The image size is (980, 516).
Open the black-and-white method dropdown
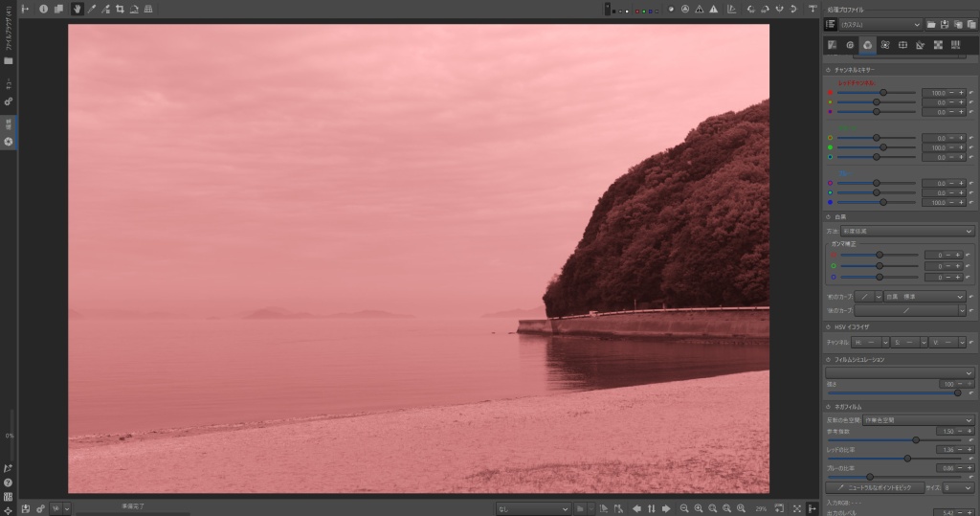coord(907,231)
